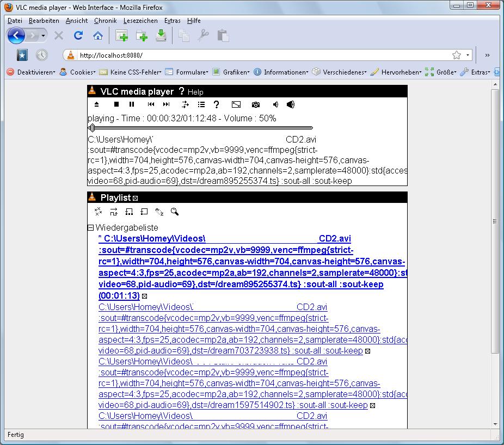Screen dimensions: 504x445
Task: Toggle the playlist panel icon in VLC controls
Action: click(201, 104)
